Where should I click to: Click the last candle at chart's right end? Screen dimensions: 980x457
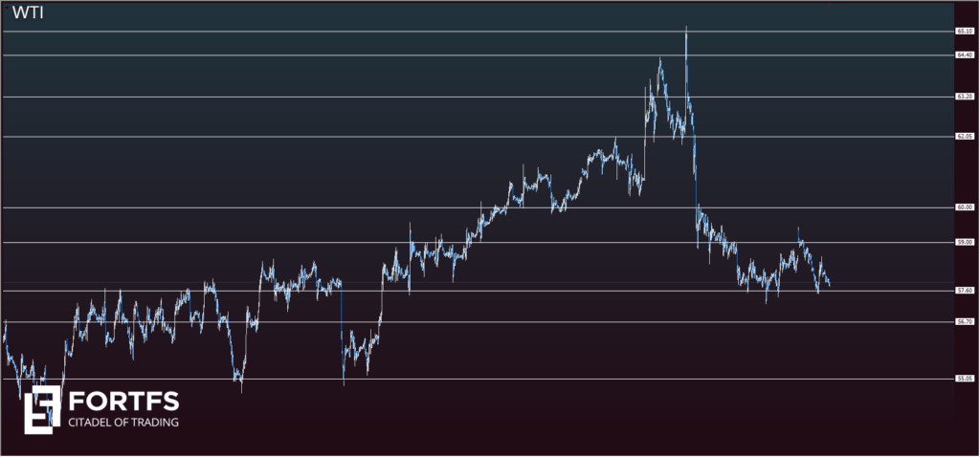pyautogui.click(x=828, y=283)
